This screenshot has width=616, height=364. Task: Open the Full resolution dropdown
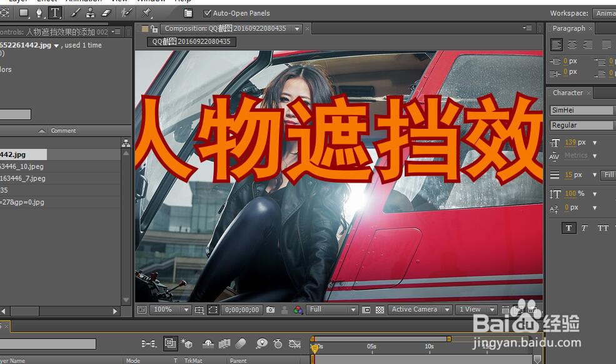(332, 310)
